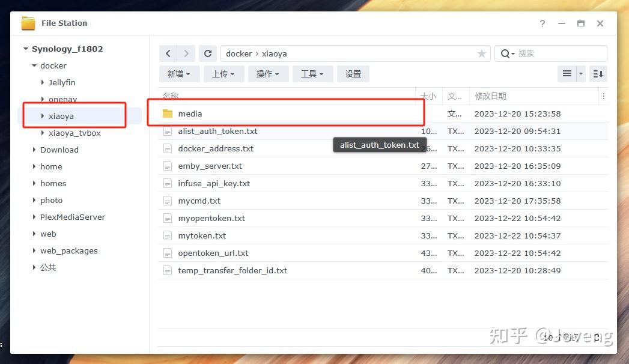Collapse the docker folder in tree
Viewport: 629px width, 364px height.
point(34,65)
